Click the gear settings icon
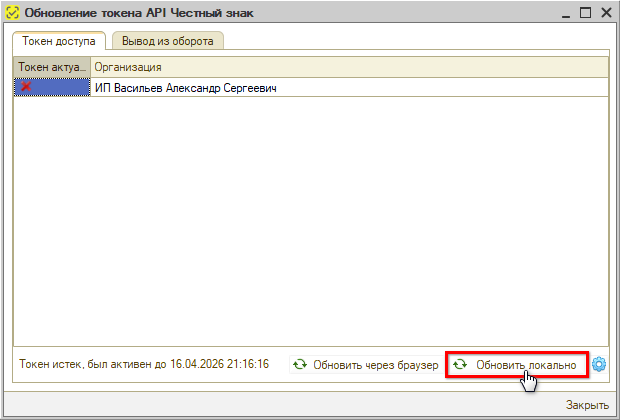 [600, 364]
